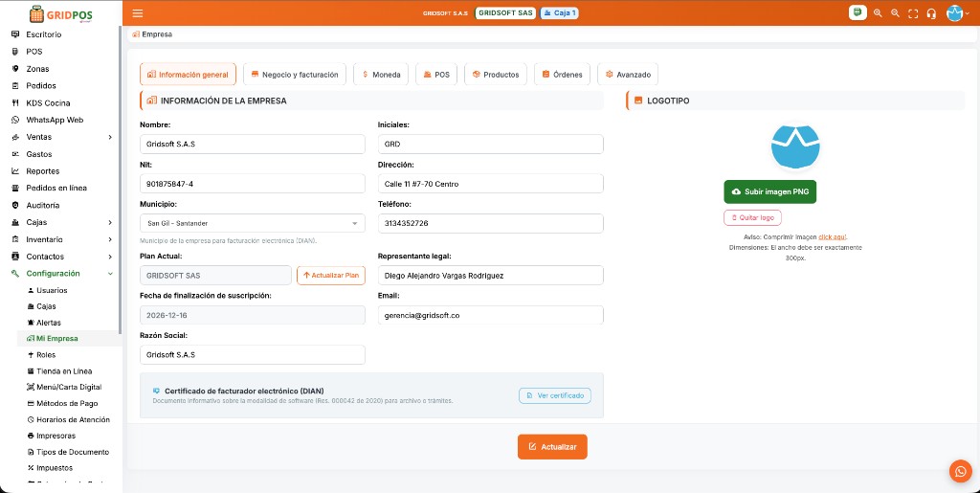Viewport: 980px width, 493px height.
Task: Open the Municipio dropdown
Action: point(253,224)
